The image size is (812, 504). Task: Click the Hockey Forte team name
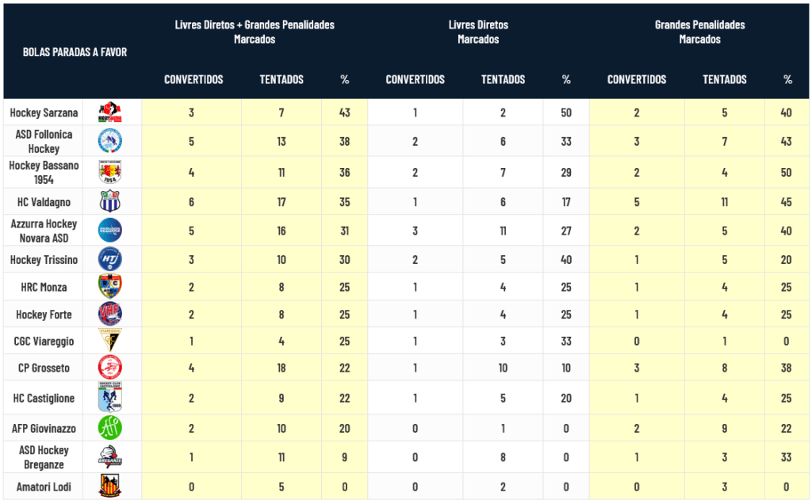point(44,315)
